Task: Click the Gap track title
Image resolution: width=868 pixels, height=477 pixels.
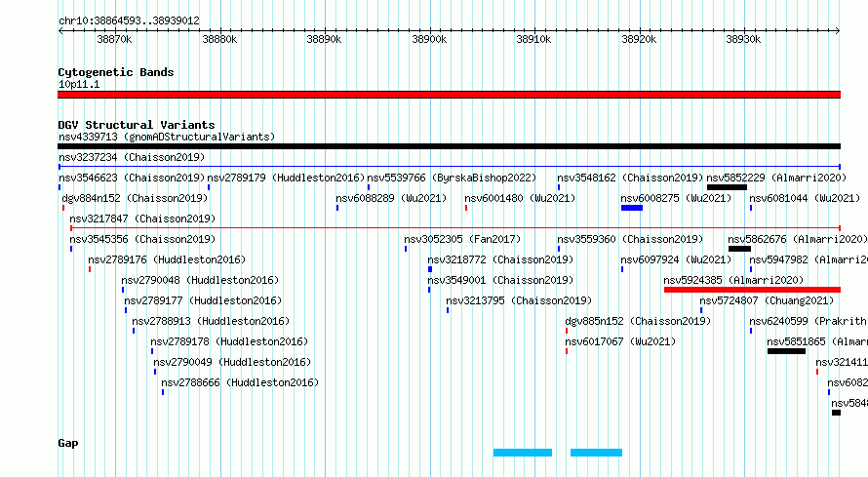Action: coord(68,443)
